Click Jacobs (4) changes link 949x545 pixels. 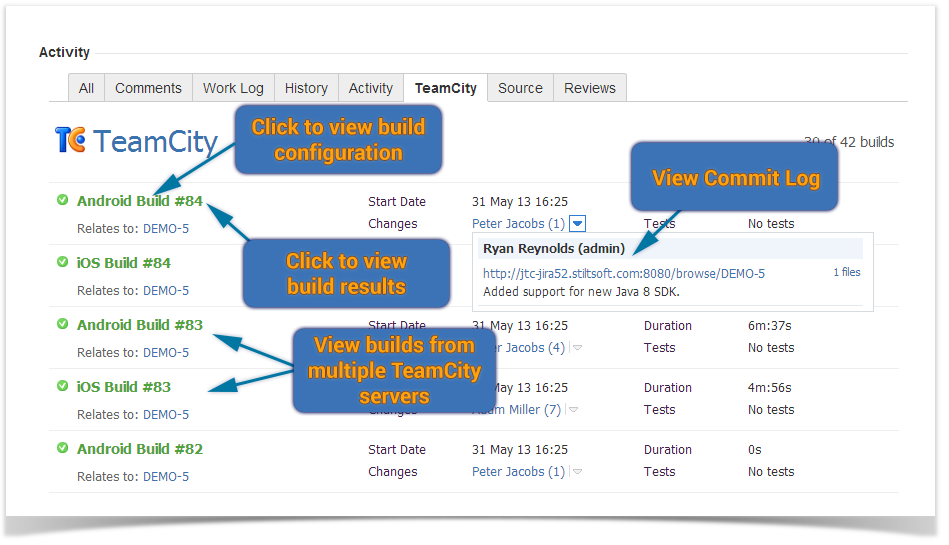point(531,348)
